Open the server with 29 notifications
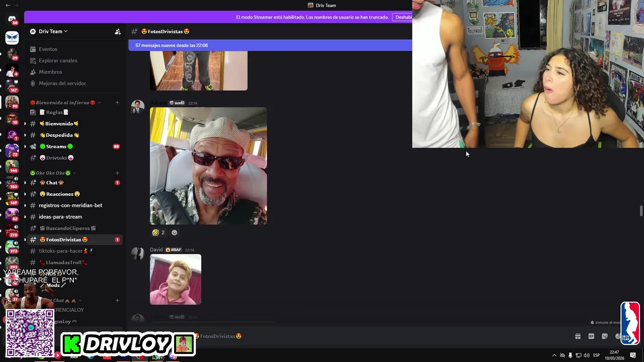The height and width of the screenshot is (362, 644). click(12, 54)
